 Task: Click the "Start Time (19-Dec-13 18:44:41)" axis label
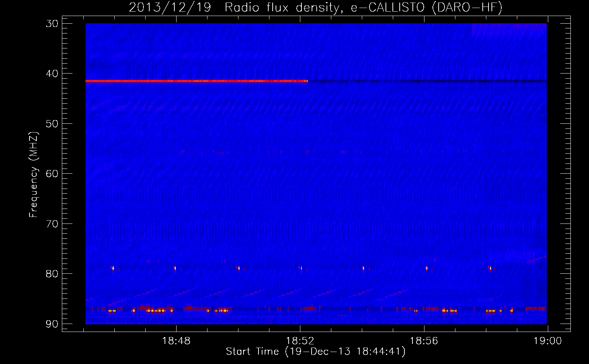[316, 352]
